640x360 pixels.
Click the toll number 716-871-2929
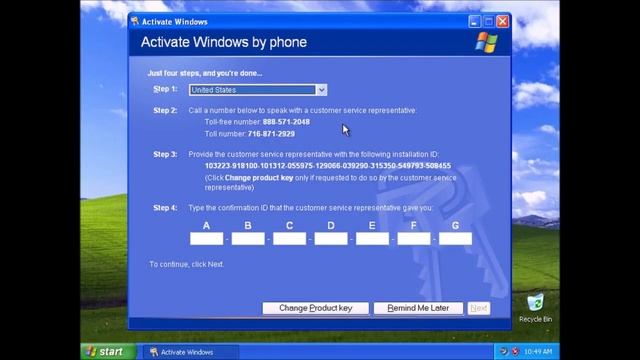(271, 134)
